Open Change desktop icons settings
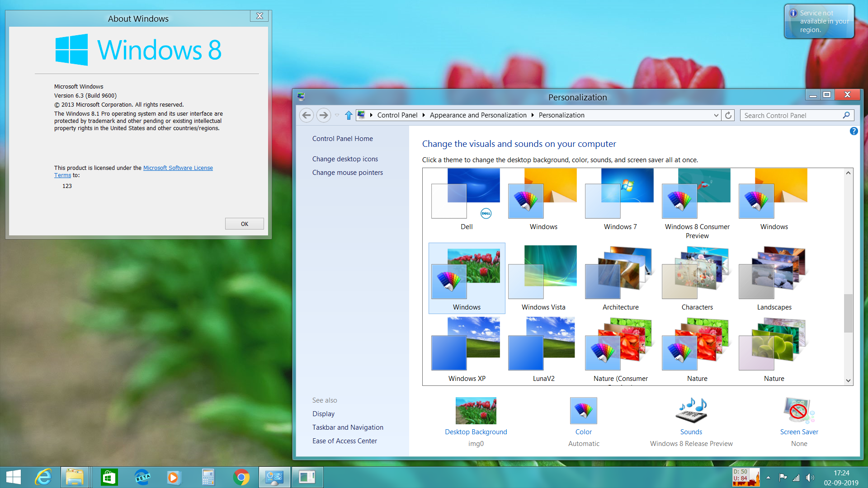 (x=344, y=159)
